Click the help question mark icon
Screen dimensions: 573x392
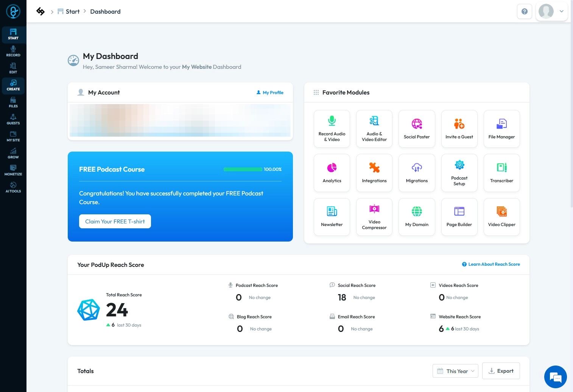[525, 11]
